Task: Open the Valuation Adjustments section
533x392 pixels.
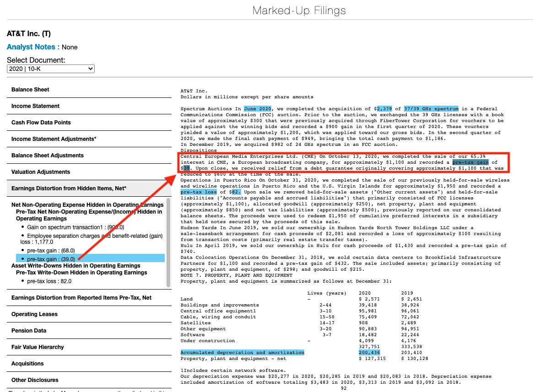Action: (89, 172)
